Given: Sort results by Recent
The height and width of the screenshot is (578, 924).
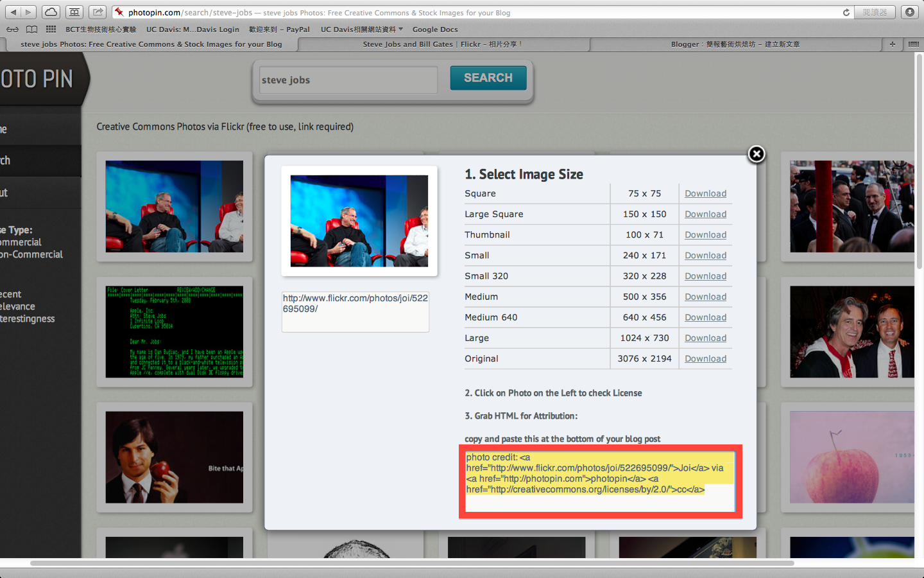Looking at the screenshot, I should pyautogui.click(x=10, y=294).
